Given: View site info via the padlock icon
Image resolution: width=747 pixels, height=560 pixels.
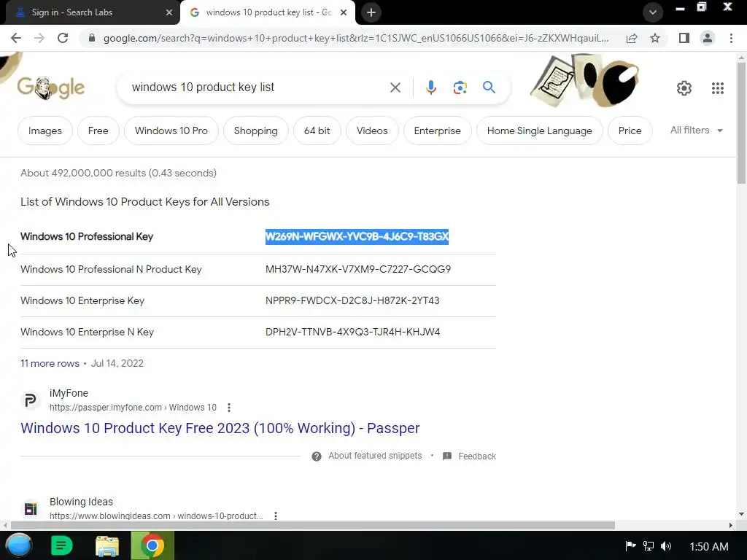Looking at the screenshot, I should (x=92, y=38).
